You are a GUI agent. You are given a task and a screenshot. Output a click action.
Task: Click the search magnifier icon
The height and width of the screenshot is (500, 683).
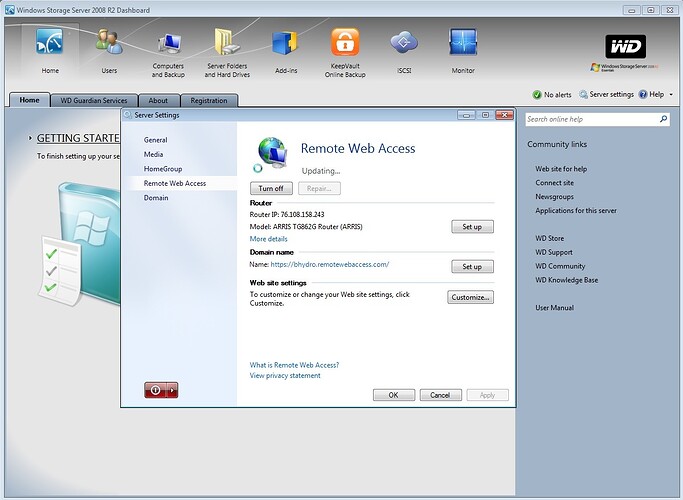point(663,118)
